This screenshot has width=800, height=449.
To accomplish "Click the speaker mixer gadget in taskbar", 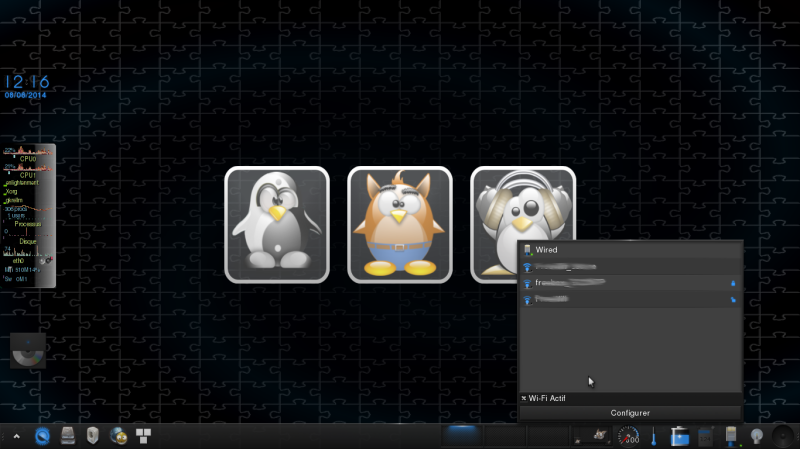I will point(783,437).
